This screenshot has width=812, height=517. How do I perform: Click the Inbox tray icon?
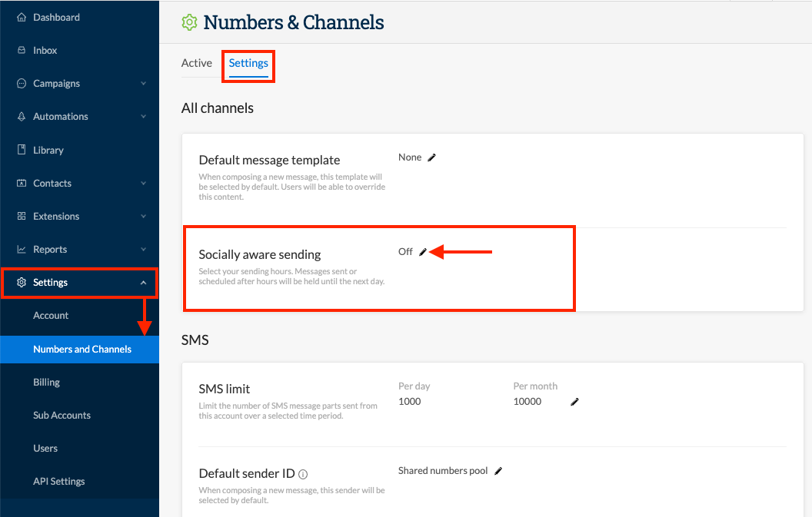[22, 50]
